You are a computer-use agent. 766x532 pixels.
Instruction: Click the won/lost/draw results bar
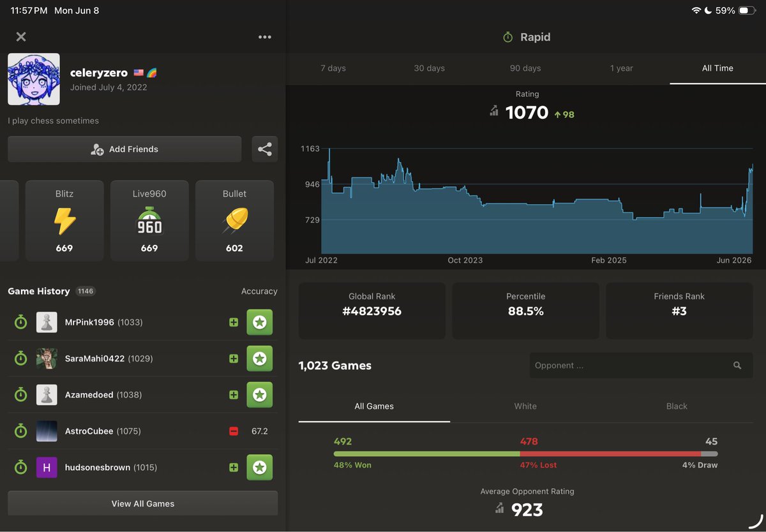[525, 454]
